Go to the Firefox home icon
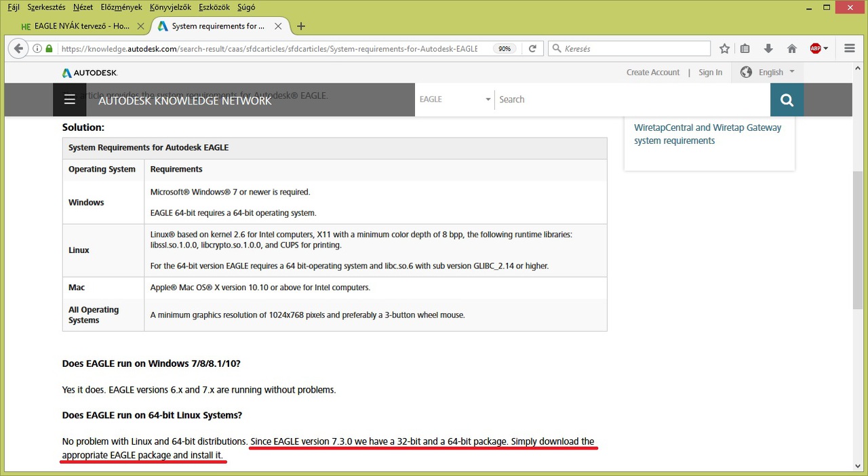This screenshot has height=476, width=868. 791,49
